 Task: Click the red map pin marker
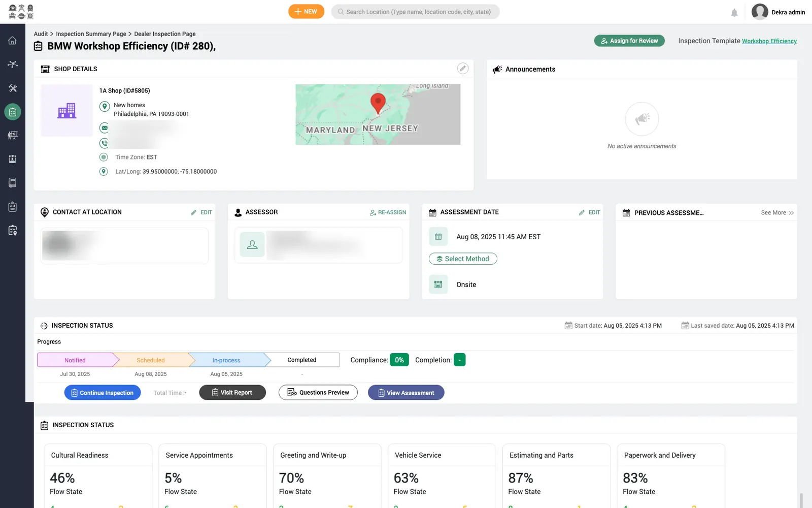point(378,103)
